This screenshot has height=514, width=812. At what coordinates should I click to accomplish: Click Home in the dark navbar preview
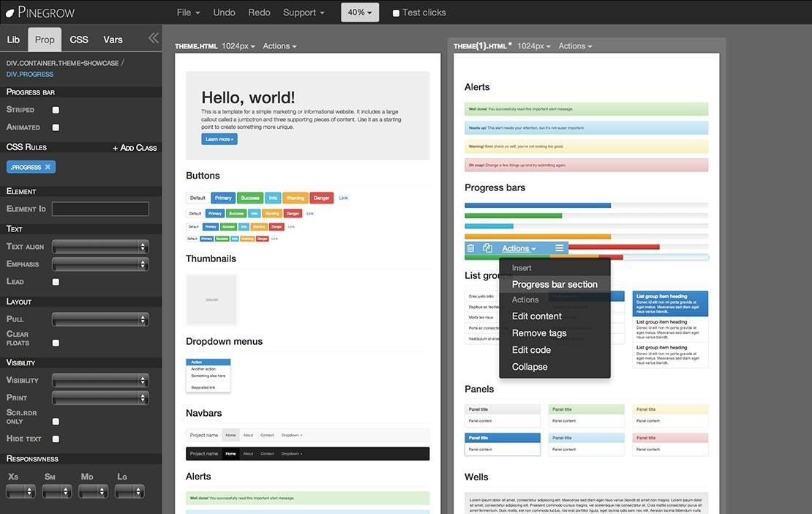(230, 454)
